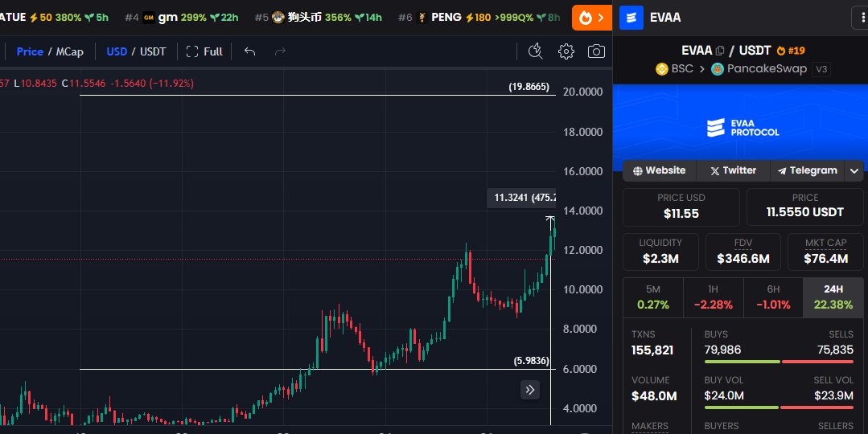Take a chart snapshot with camera icon

596,51
